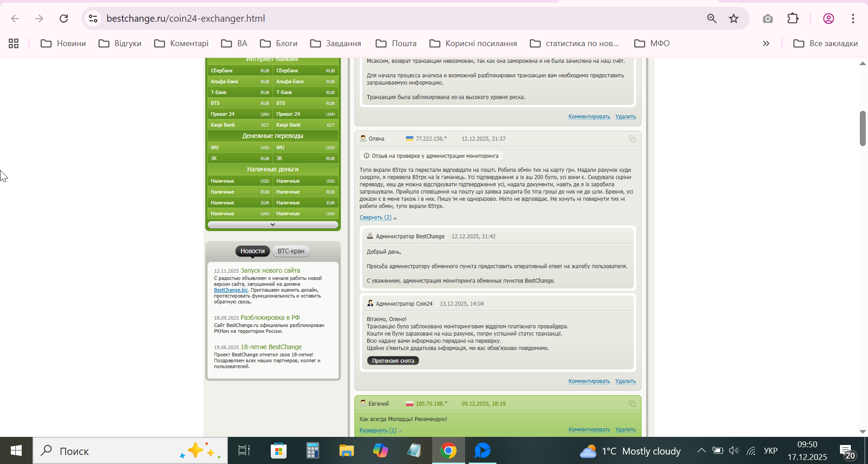Expand replies via Развернуть (1)
Screen dimensions: 868x464
pos(378,431)
